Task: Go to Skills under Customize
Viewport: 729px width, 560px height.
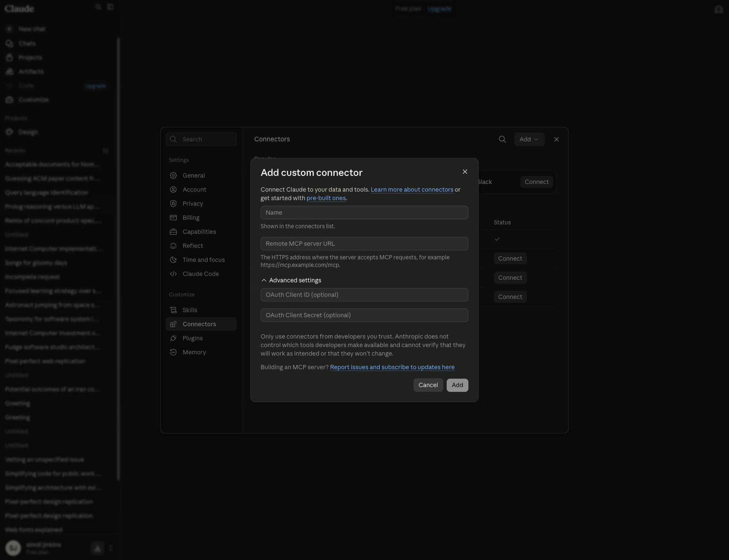Action: click(201, 310)
